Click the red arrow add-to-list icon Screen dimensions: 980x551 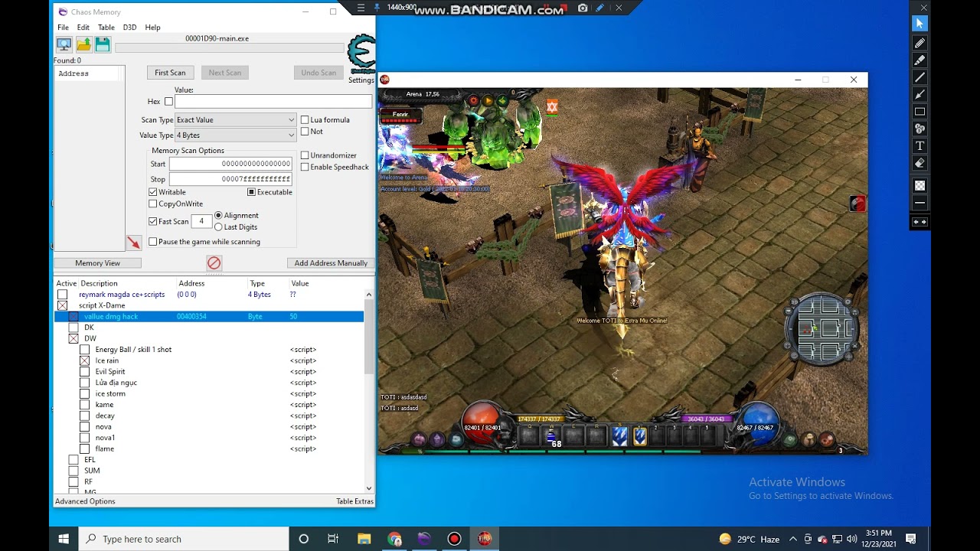pos(134,243)
